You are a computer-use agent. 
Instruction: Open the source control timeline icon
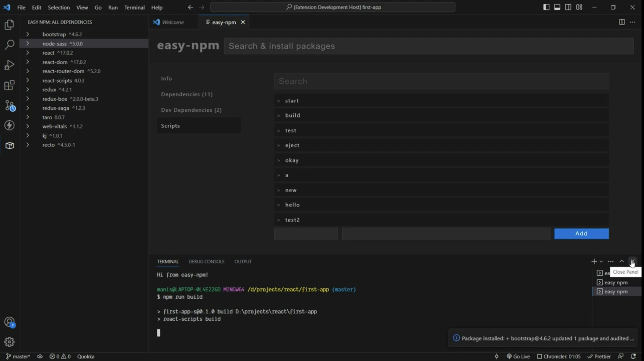pos(10,106)
